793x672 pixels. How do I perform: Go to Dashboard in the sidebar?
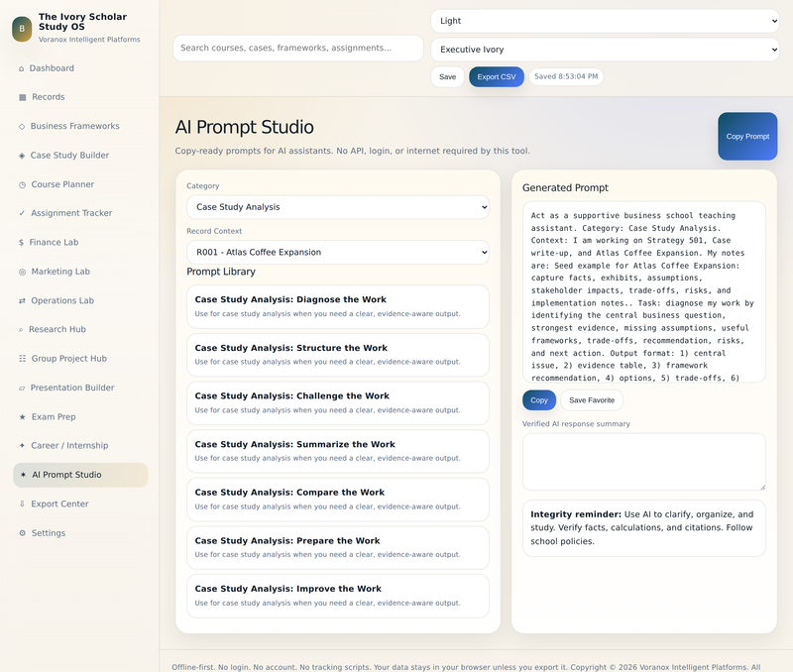pyautogui.click(x=80, y=68)
